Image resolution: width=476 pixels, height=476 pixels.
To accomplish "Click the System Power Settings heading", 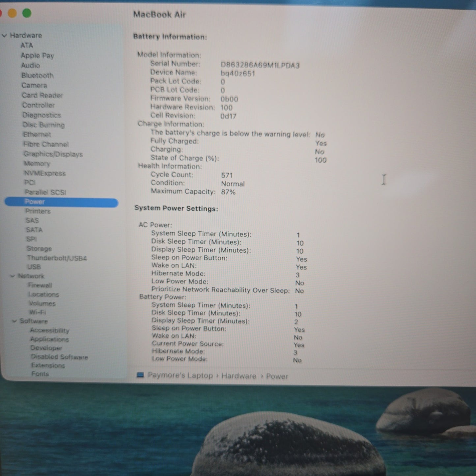I will (x=176, y=209).
